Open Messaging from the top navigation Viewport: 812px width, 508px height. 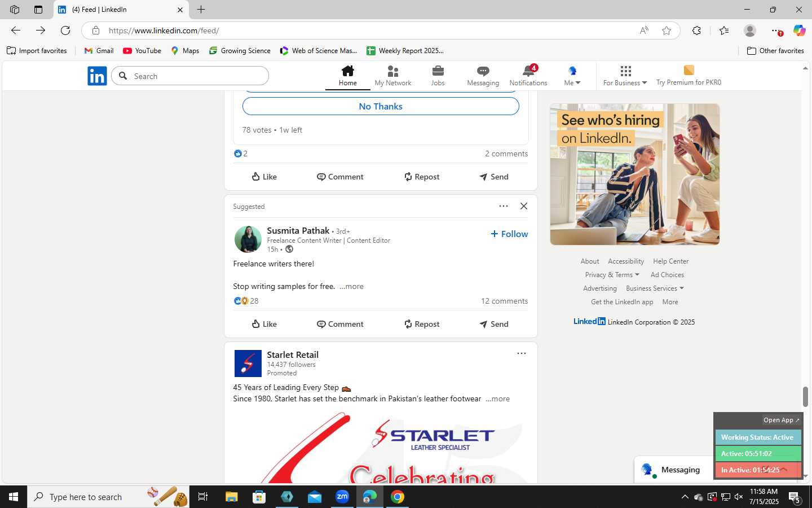483,76
